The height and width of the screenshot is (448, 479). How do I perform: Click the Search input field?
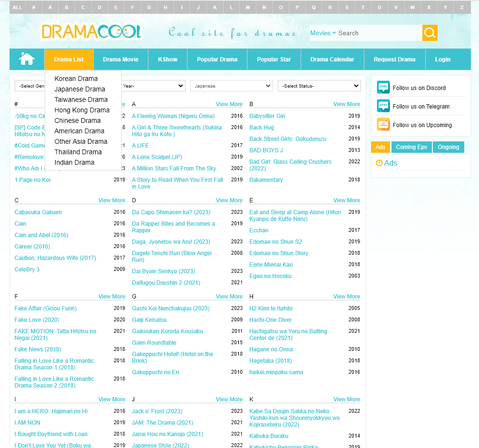[379, 33]
